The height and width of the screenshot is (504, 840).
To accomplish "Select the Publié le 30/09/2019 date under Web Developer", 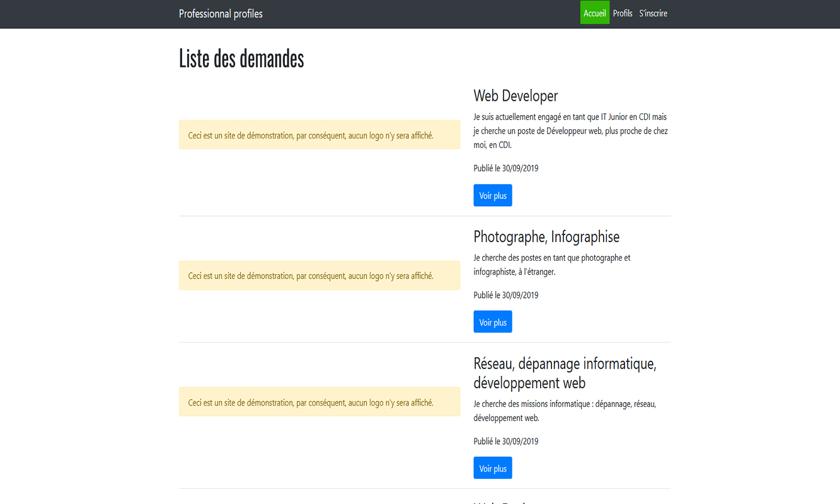I will click(x=505, y=168).
